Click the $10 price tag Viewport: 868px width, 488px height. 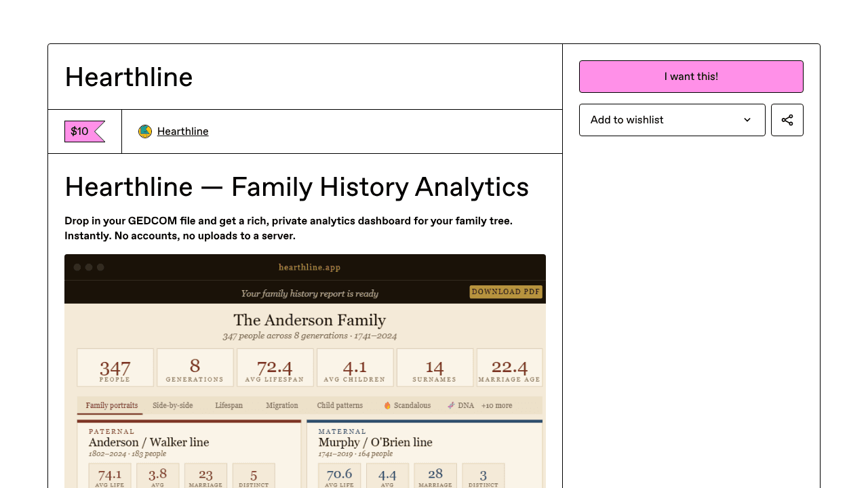point(84,131)
